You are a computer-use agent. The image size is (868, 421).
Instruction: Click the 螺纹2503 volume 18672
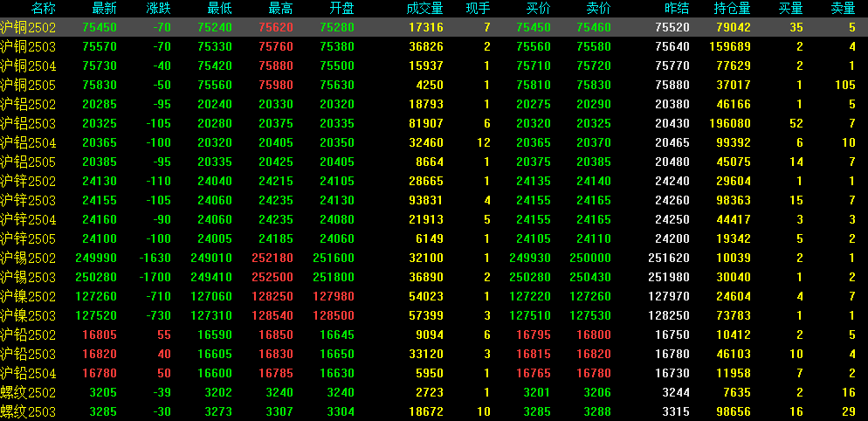[426, 411]
